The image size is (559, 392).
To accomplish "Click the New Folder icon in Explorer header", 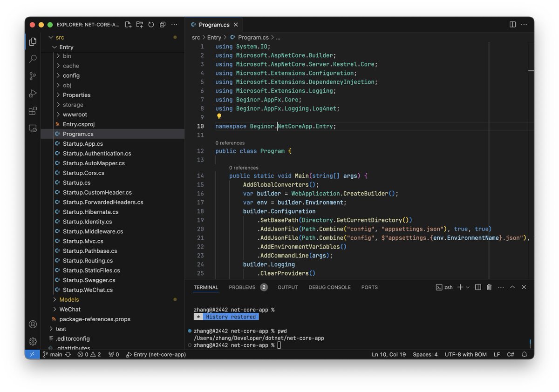I will 139,25.
